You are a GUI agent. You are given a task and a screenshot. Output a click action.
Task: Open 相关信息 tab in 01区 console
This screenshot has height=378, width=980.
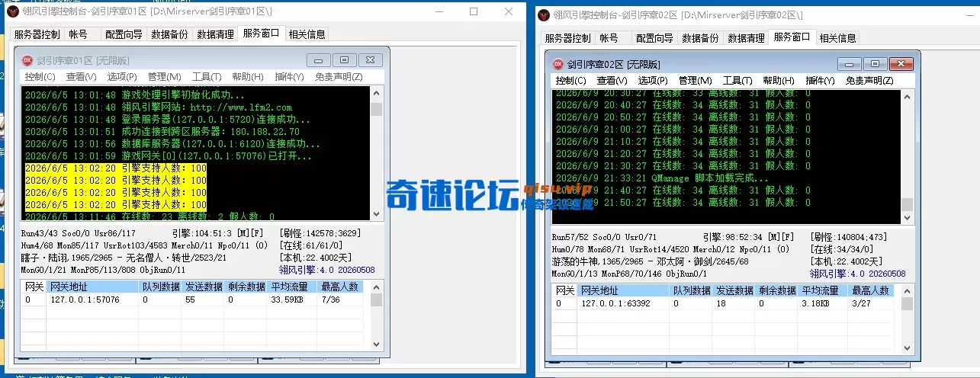306,34
